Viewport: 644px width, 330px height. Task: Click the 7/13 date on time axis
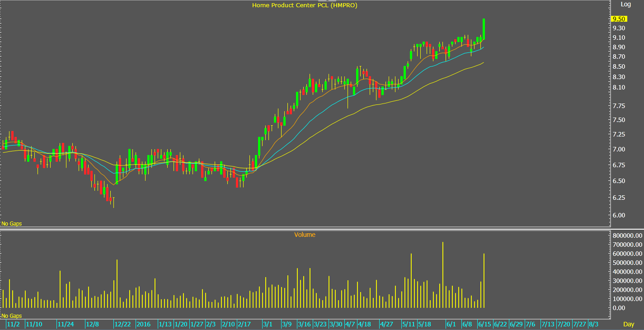548,324
